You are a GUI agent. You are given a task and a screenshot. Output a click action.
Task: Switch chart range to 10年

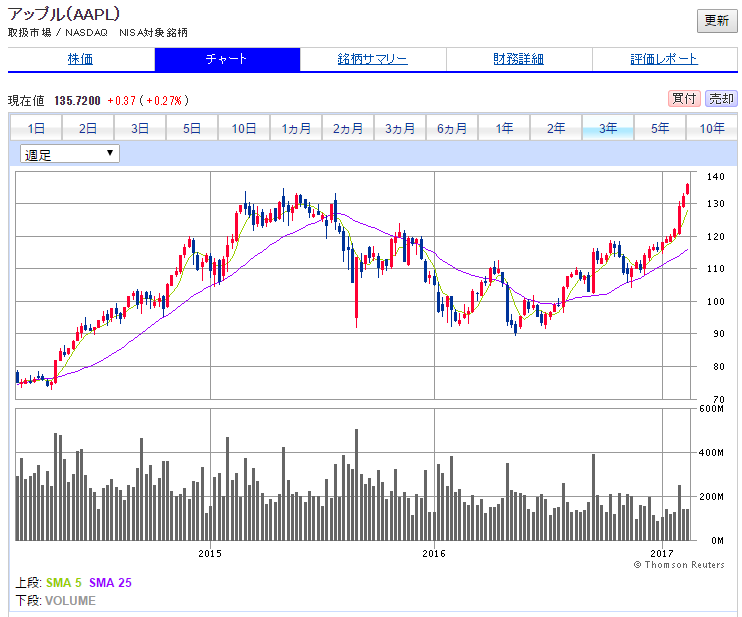point(712,128)
